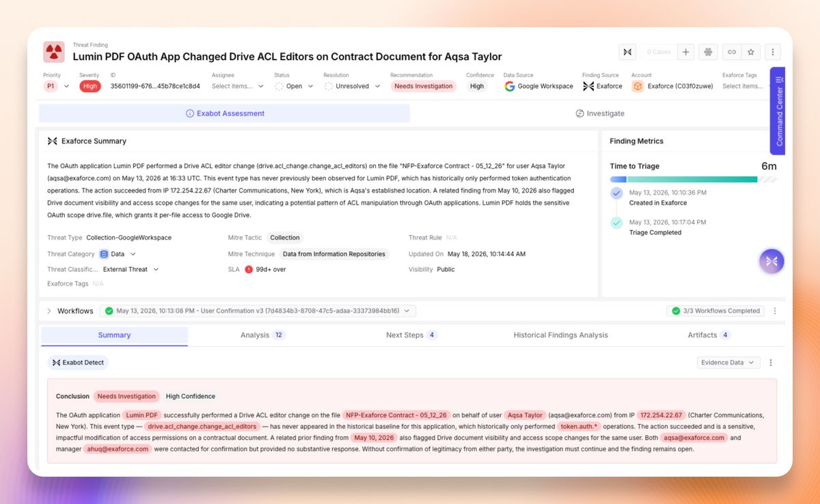
Task: Open the header three-dot more menu
Action: (x=773, y=52)
